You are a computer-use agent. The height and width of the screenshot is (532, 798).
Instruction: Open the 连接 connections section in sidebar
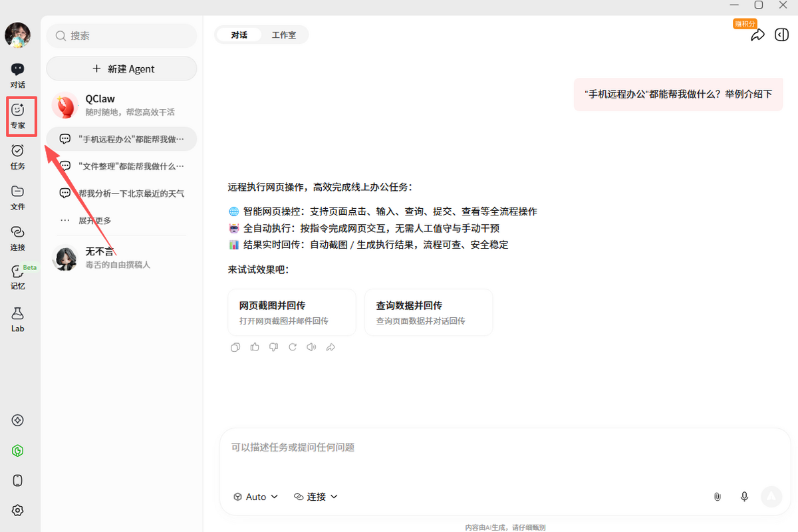click(x=18, y=238)
